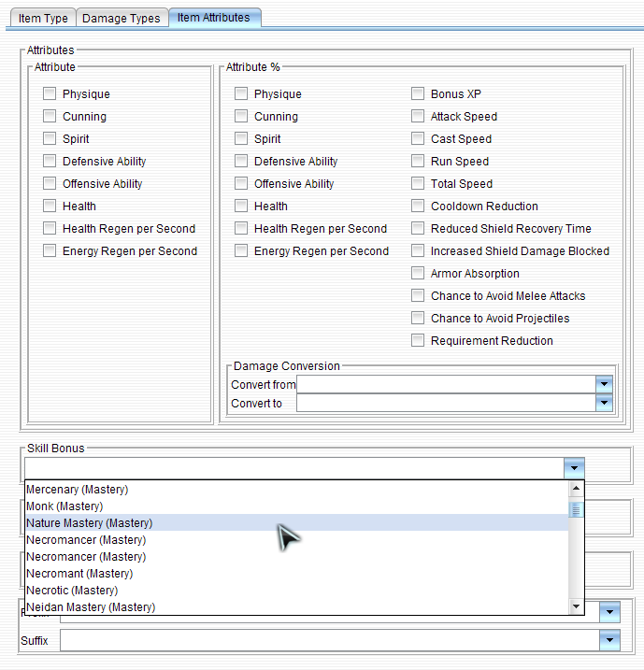Check the Attack Speed option
Image resolution: width=644 pixels, height=670 pixels.
418,117
